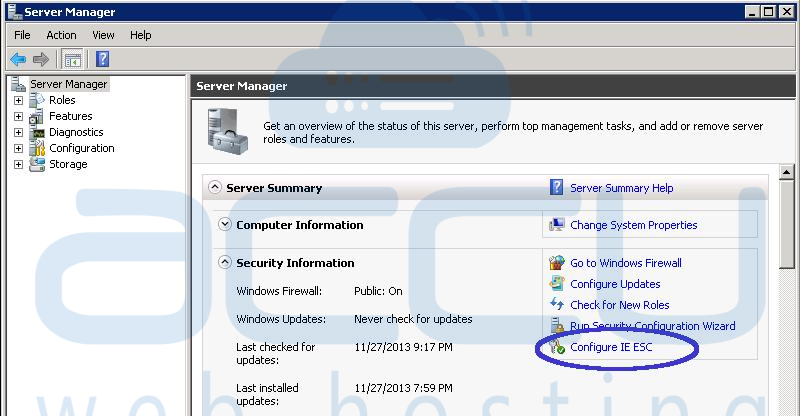Collapse the Server Summary section
The image size is (800, 416).
[x=215, y=187]
